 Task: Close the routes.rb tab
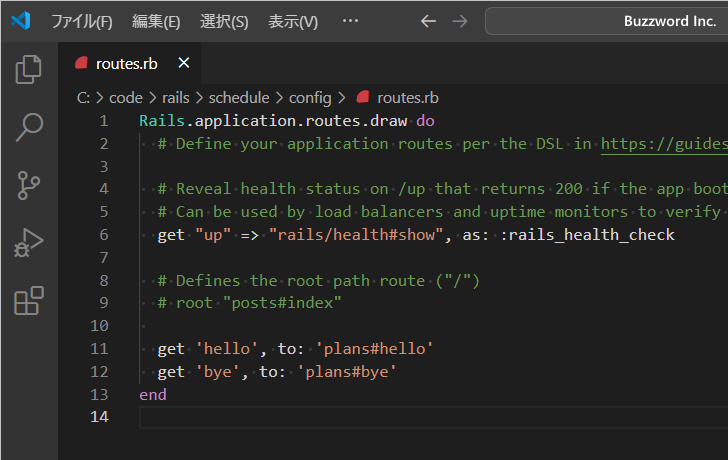184,63
